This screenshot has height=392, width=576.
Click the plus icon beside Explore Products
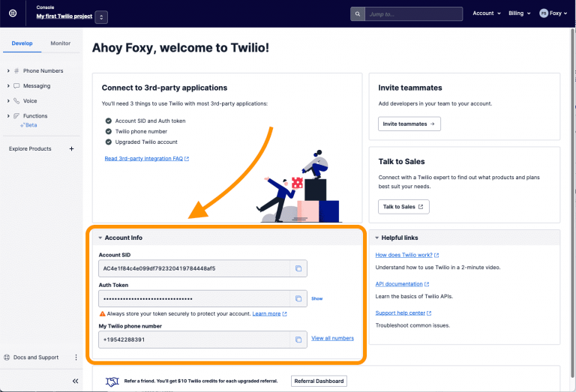(x=71, y=149)
